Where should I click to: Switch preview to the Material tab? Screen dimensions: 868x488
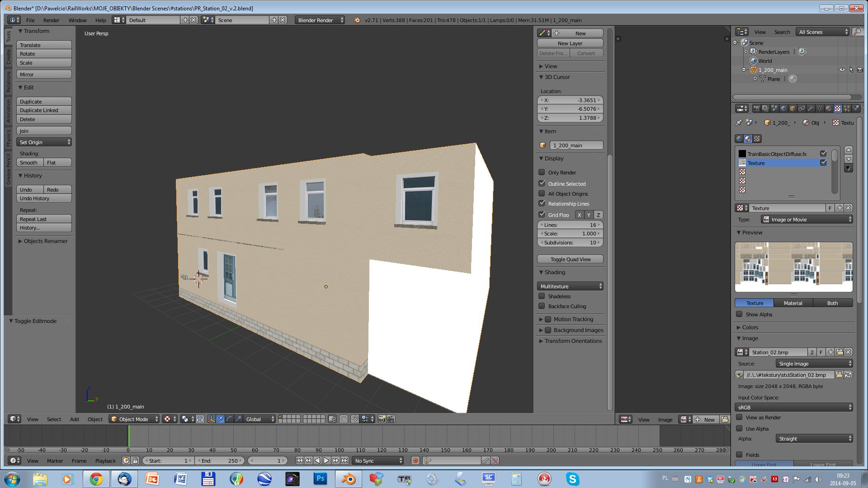pos(793,303)
